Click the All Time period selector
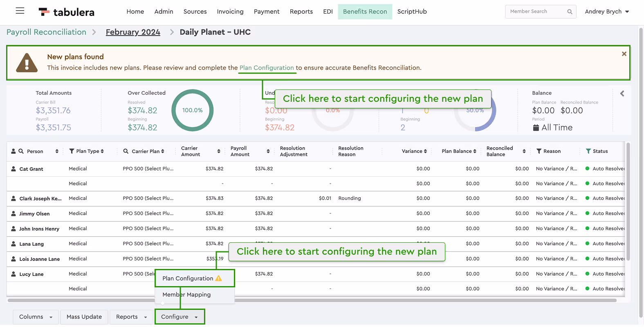The height and width of the screenshot is (327, 644). (x=552, y=128)
